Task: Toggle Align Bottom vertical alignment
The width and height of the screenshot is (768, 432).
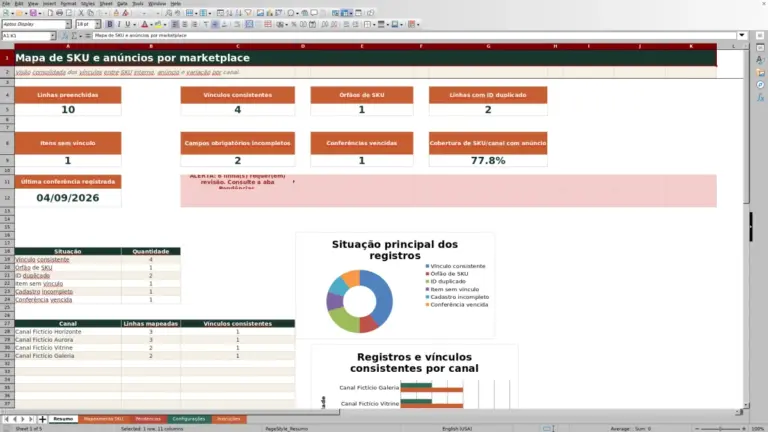Action: pos(224,24)
